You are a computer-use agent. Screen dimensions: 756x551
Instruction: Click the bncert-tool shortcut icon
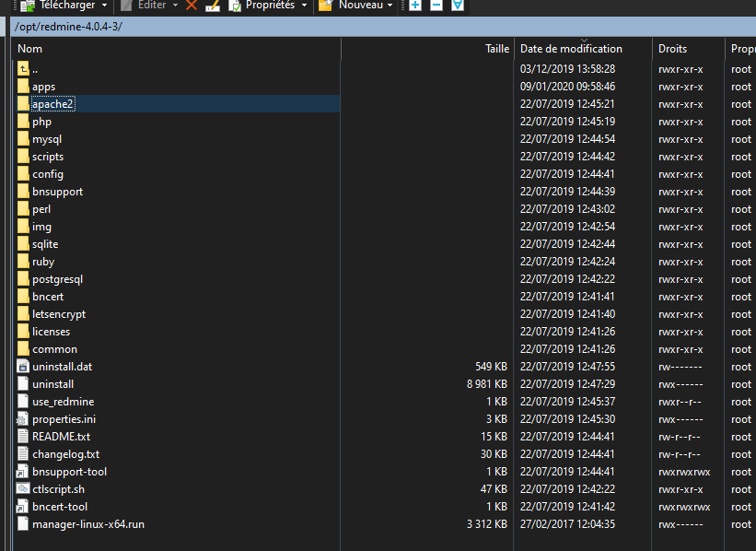(23, 507)
